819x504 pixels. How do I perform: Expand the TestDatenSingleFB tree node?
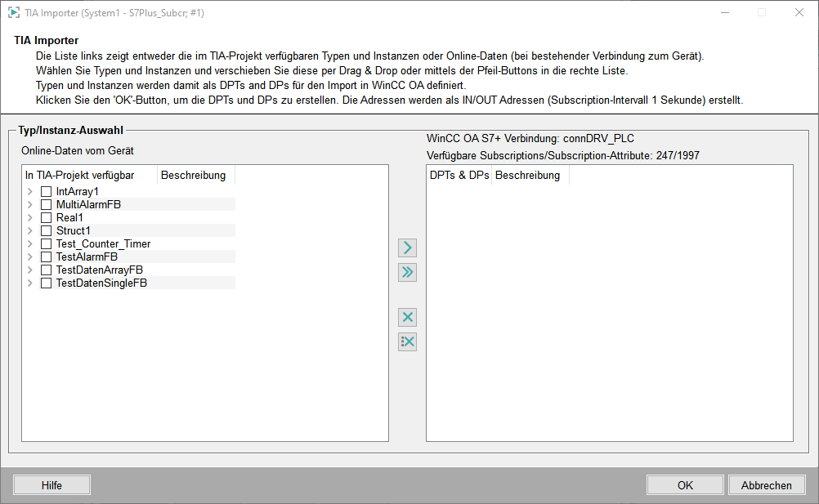tap(29, 283)
